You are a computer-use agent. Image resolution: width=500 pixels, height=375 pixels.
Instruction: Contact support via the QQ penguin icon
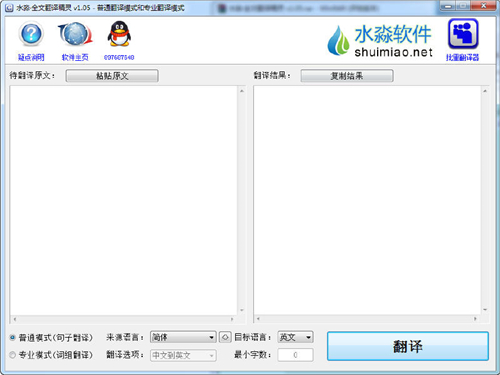pyautogui.click(x=119, y=34)
